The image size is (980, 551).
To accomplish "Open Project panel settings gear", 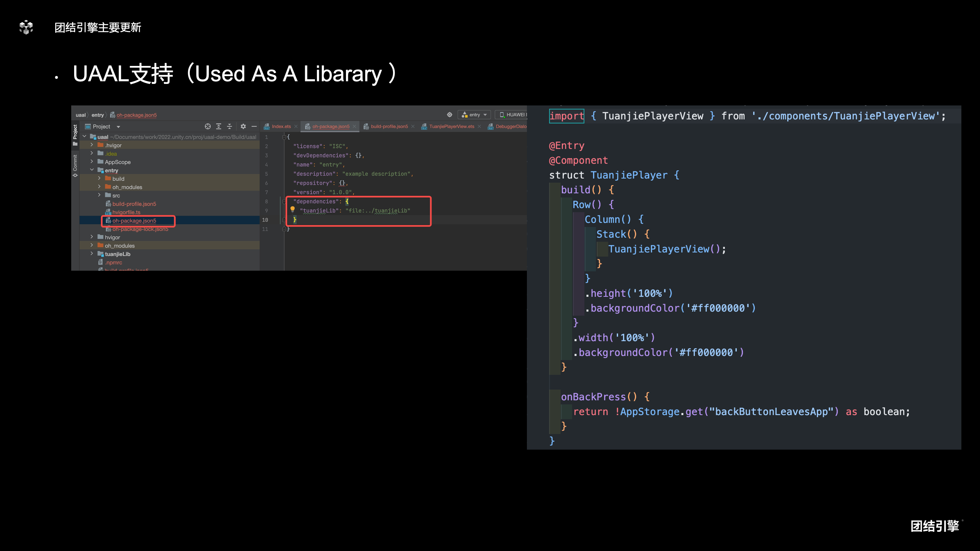I will [243, 126].
